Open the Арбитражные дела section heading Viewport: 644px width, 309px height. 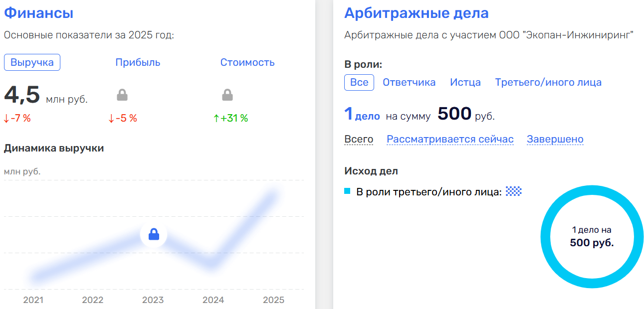tap(417, 13)
